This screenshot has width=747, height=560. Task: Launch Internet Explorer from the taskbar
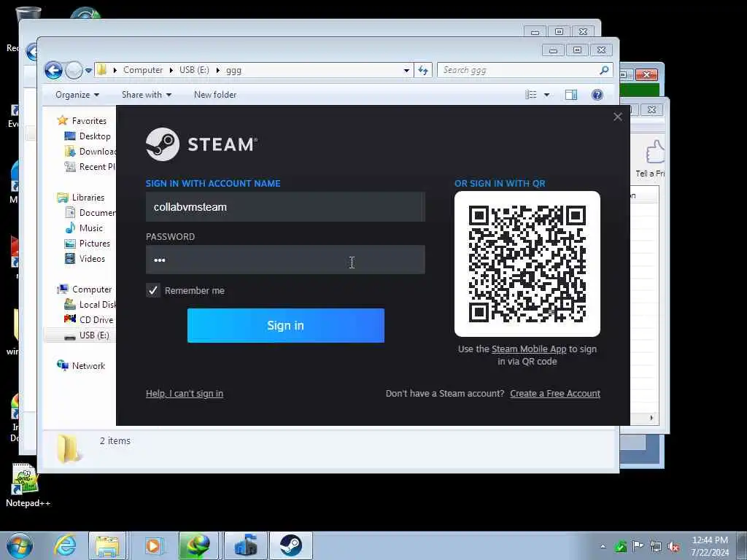[x=65, y=545]
